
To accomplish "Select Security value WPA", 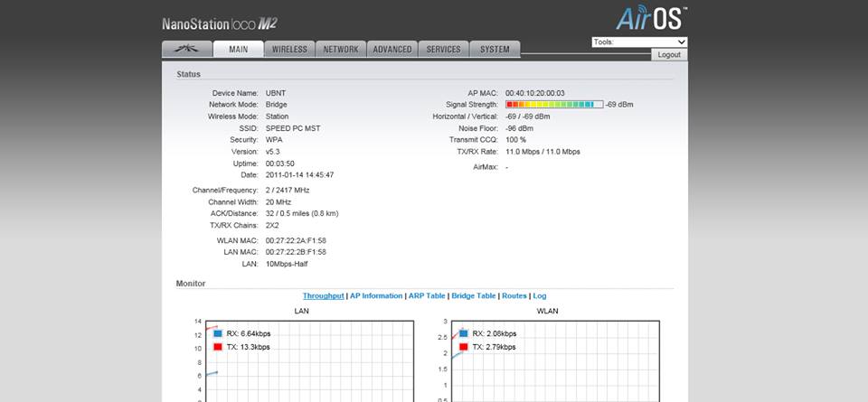I will click(274, 140).
